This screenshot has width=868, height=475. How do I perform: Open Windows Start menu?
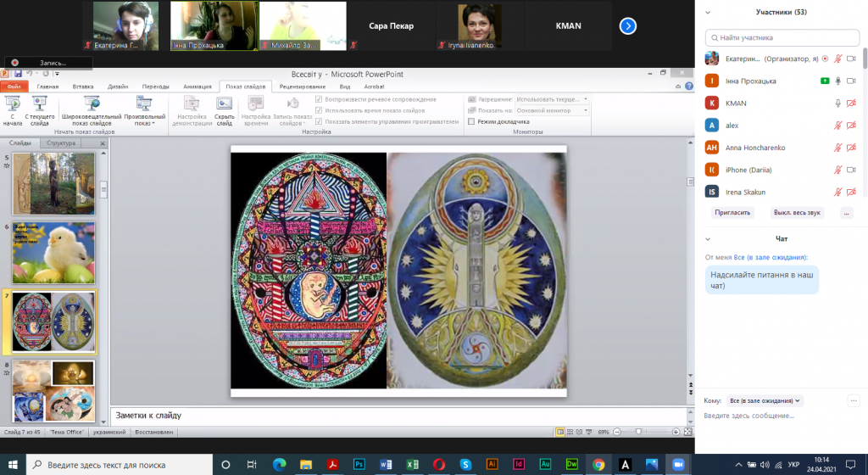tap(13, 465)
